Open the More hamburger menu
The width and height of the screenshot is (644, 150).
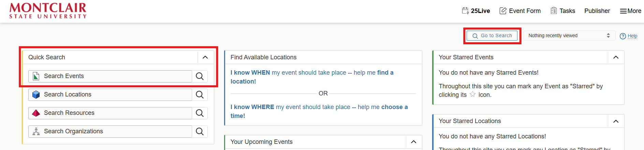tap(630, 11)
